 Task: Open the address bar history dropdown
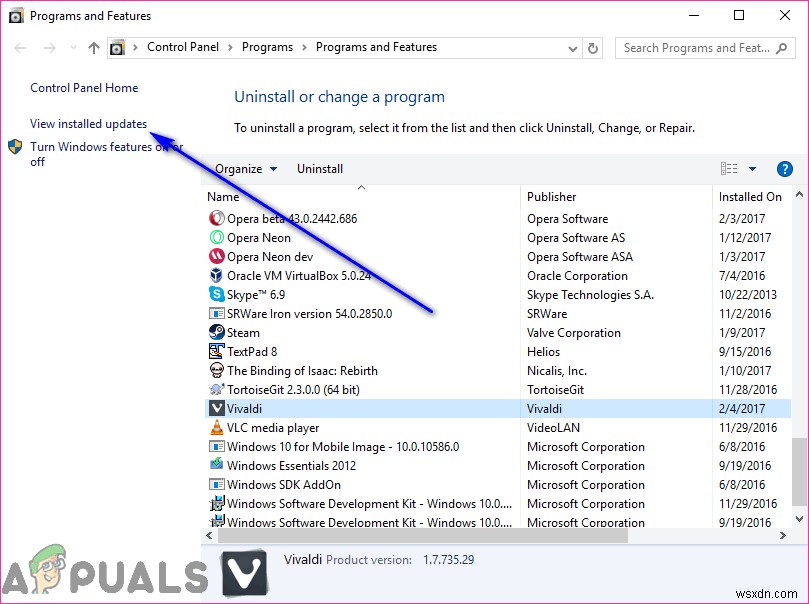point(571,47)
